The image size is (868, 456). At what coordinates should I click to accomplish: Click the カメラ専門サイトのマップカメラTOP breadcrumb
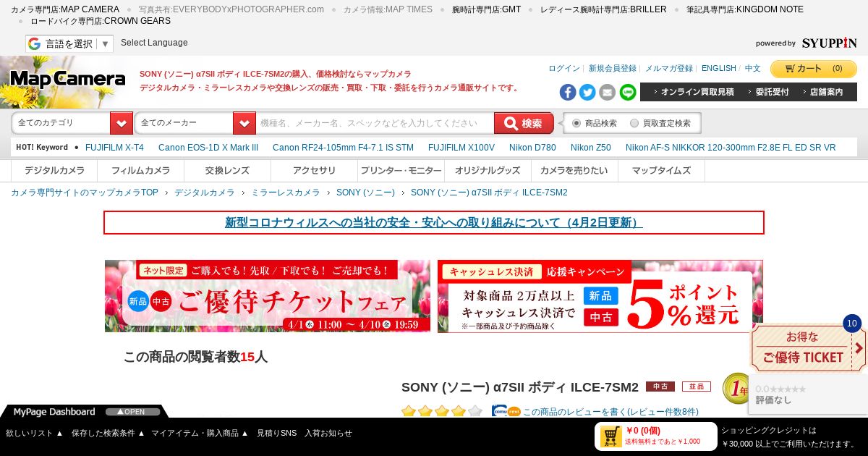pos(85,193)
